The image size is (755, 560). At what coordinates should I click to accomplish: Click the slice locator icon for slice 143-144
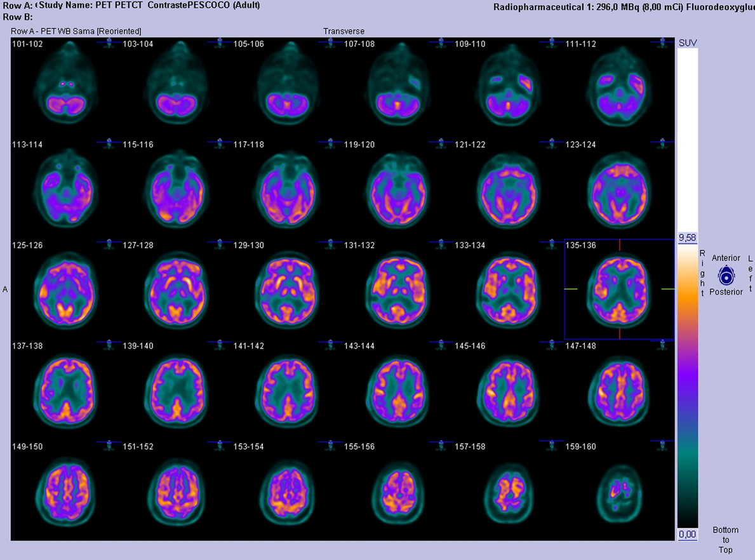click(441, 345)
